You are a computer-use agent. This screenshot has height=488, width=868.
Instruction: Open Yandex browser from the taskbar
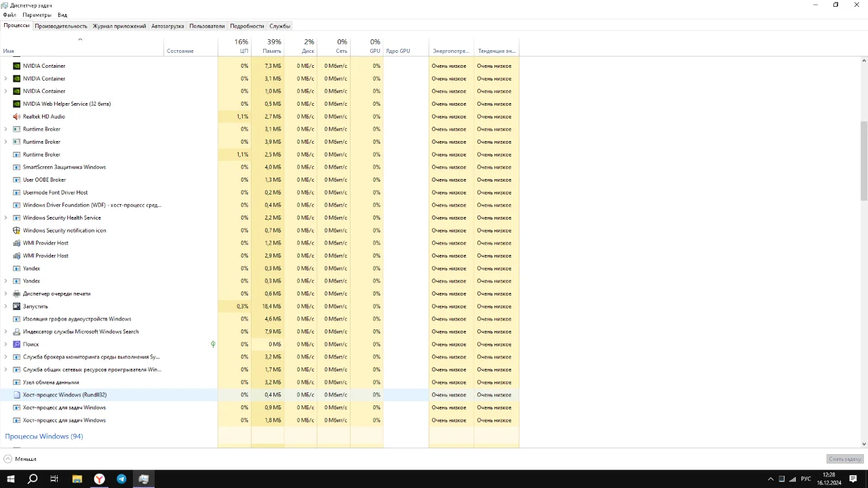coord(99,479)
